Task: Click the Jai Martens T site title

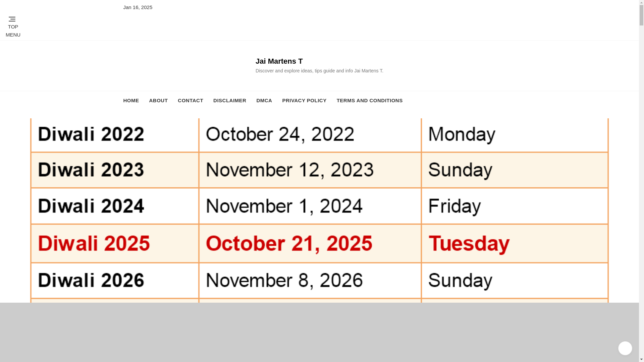Action: coord(279,61)
